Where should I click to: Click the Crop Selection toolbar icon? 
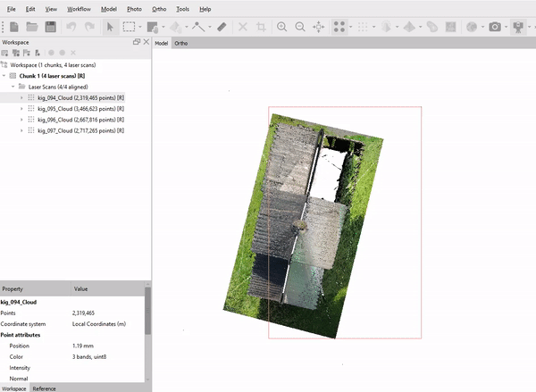tap(261, 27)
